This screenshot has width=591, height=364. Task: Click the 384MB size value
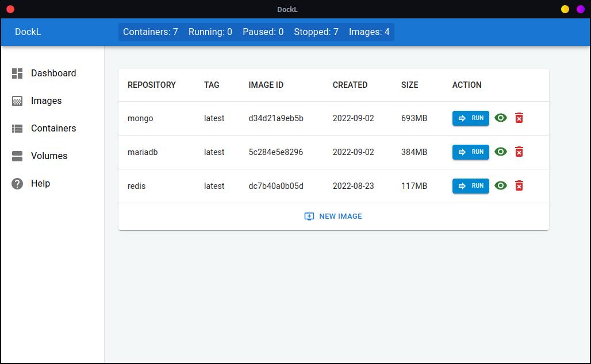pos(414,152)
